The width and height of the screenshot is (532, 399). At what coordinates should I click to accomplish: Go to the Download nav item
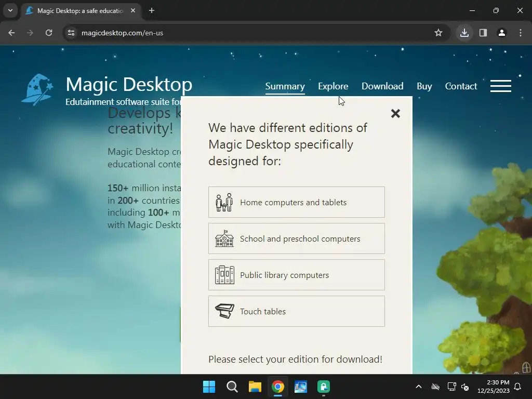pos(382,86)
